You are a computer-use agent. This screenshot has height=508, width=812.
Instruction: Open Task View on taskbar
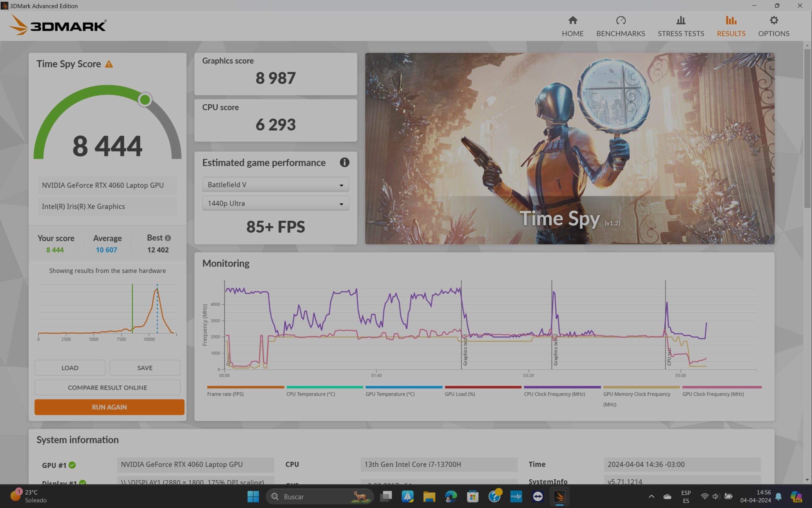point(386,496)
